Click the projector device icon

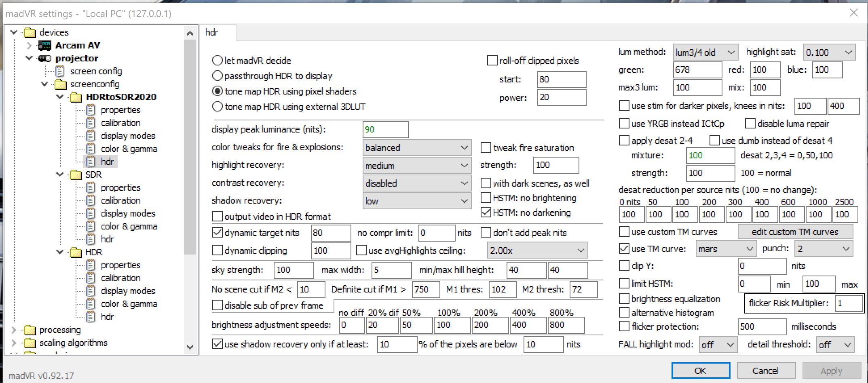(44, 58)
